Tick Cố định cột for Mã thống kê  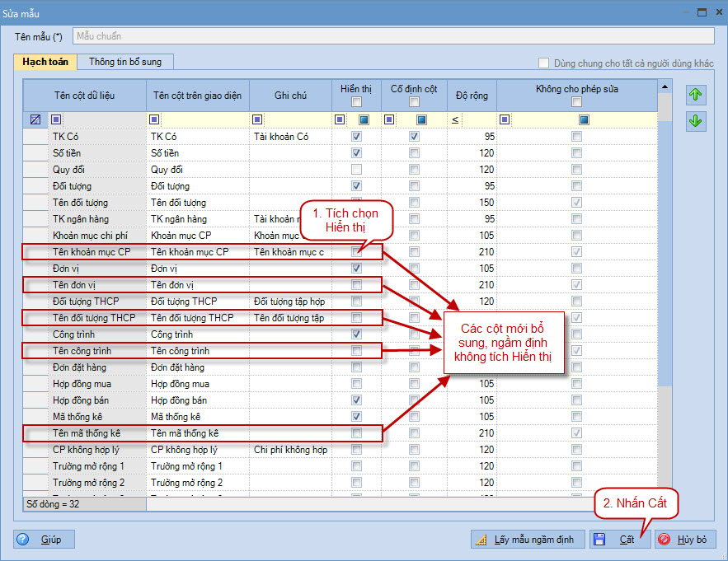click(414, 417)
